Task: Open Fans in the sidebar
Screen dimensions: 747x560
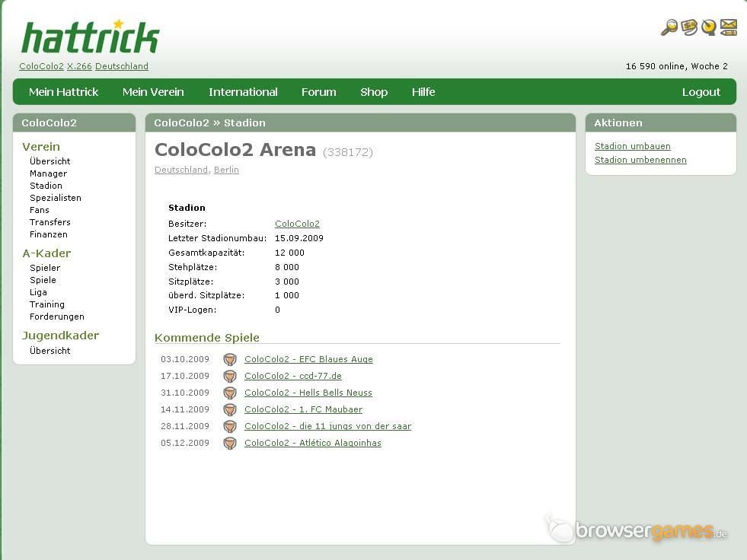Action: pos(40,211)
